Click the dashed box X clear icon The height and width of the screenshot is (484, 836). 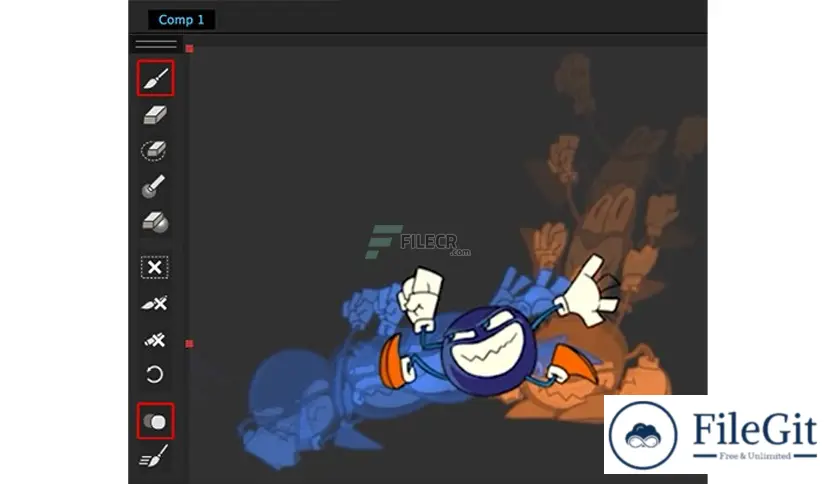pyautogui.click(x=155, y=267)
